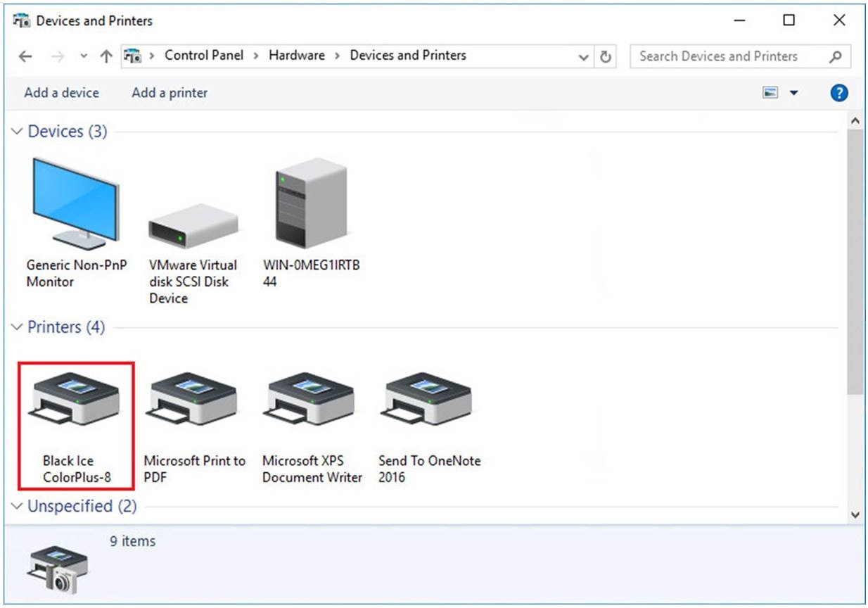Navigate to Hardware in the breadcrumb
The image size is (868, 608).
point(296,56)
